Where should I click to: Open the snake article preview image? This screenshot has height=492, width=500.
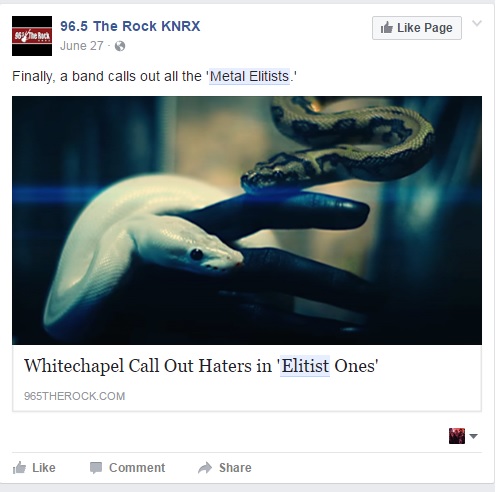[247, 220]
